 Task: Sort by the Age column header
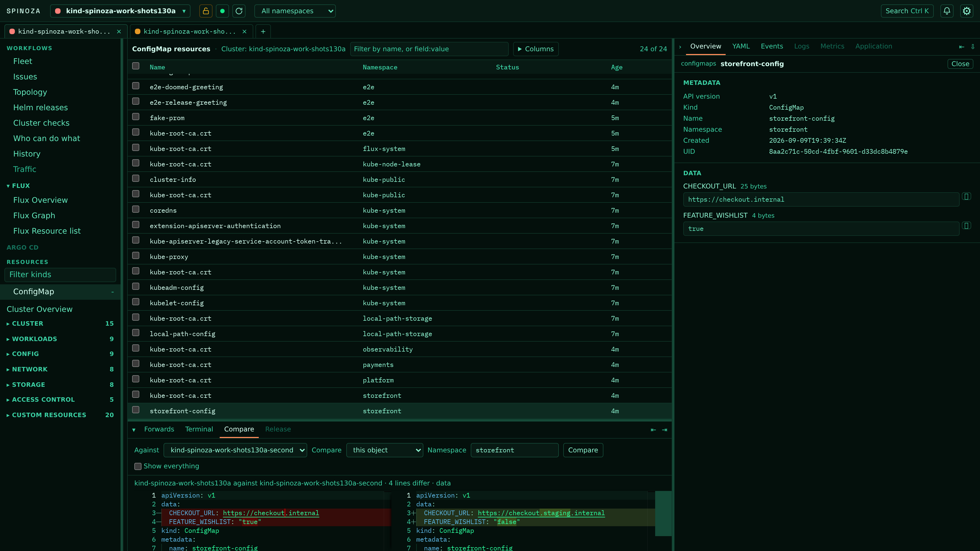pyautogui.click(x=617, y=67)
